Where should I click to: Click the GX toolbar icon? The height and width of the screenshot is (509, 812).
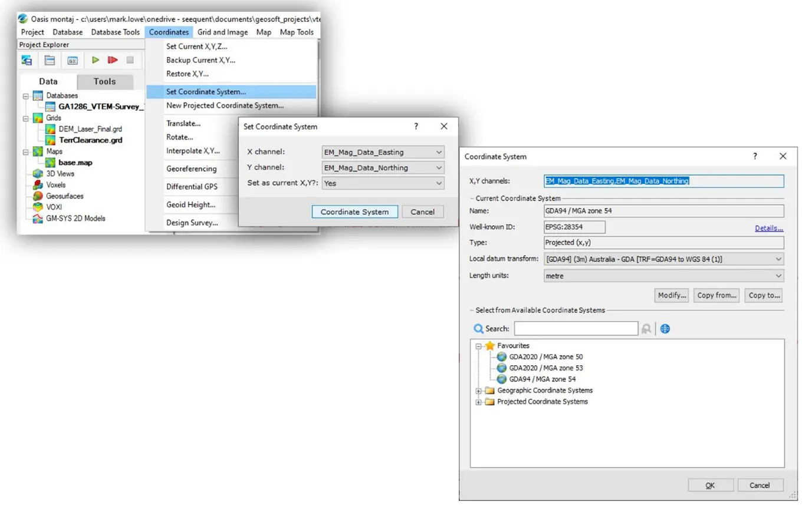coord(73,60)
